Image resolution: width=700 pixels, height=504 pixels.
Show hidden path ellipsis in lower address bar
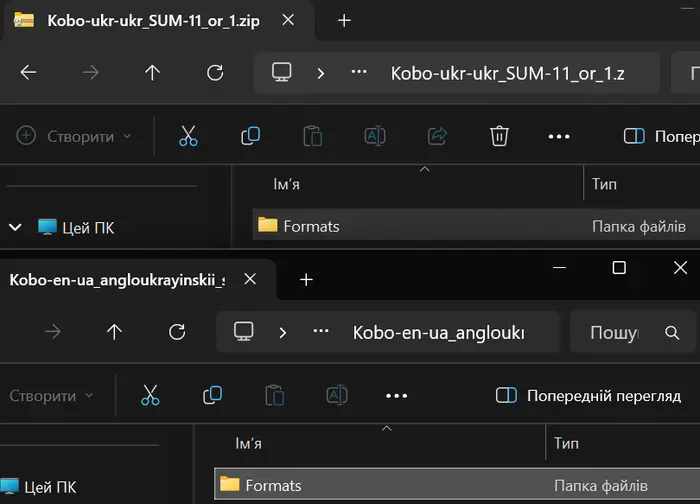321,331
